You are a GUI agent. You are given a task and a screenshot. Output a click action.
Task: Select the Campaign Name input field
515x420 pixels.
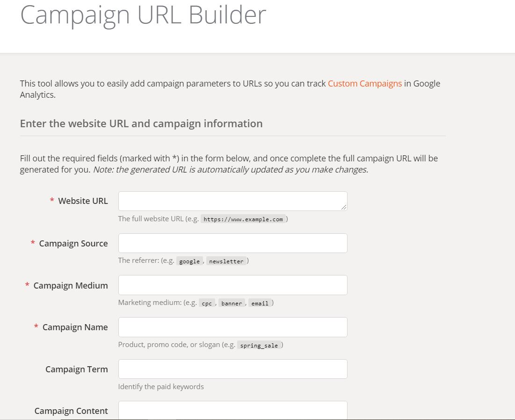click(232, 327)
